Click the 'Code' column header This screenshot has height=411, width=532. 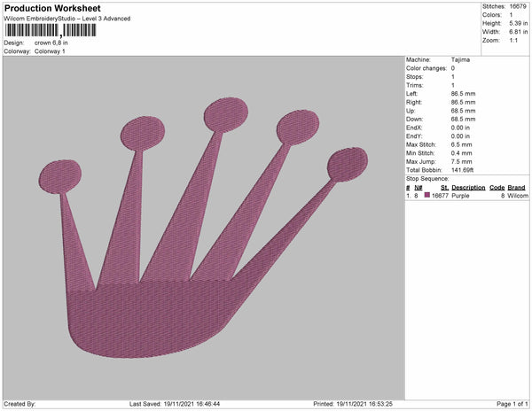click(497, 188)
